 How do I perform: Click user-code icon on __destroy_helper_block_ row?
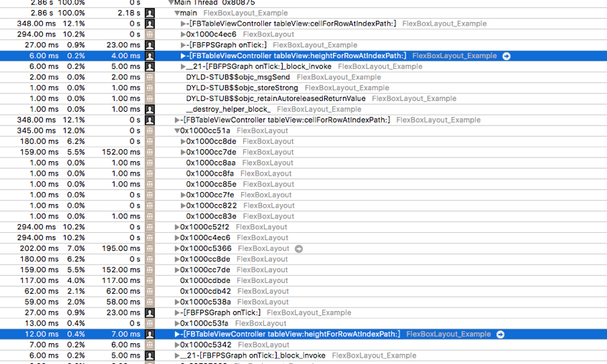point(150,110)
